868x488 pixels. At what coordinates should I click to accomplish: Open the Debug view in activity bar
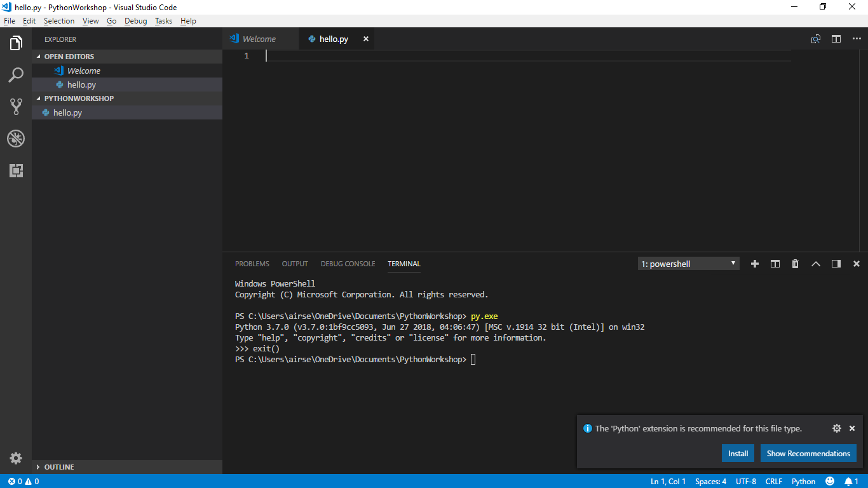16,139
